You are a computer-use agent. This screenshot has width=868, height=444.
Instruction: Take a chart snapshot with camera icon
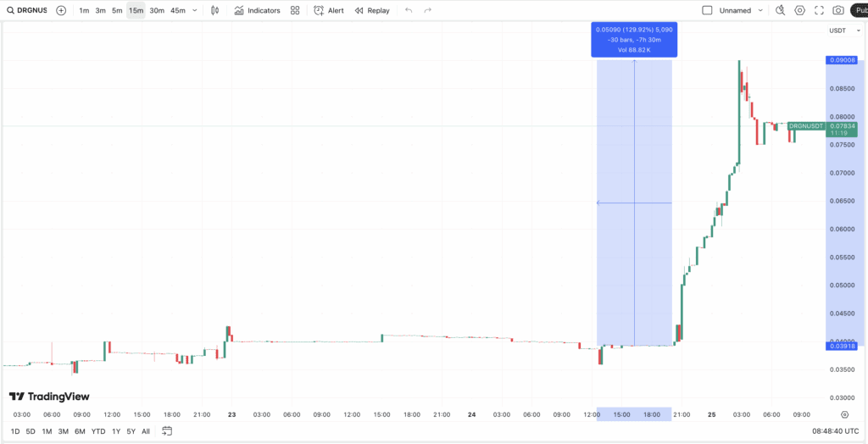[x=838, y=10]
